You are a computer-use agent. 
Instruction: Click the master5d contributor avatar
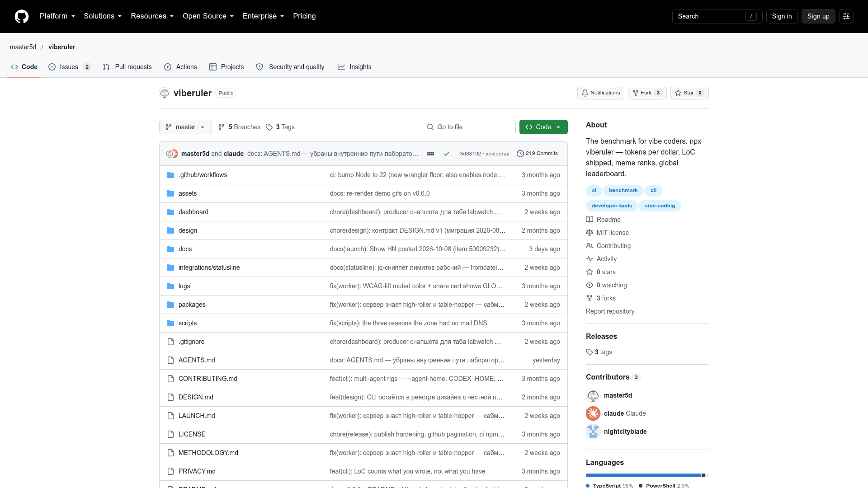click(593, 395)
